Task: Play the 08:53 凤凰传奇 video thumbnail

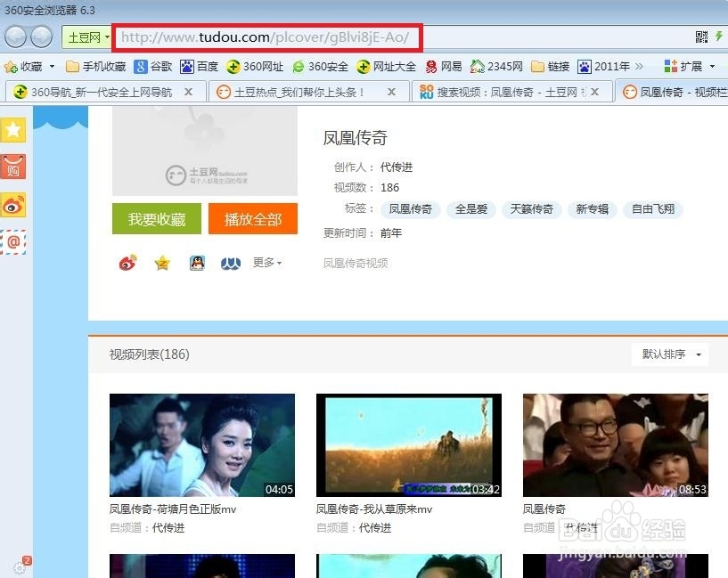Action: coord(615,445)
